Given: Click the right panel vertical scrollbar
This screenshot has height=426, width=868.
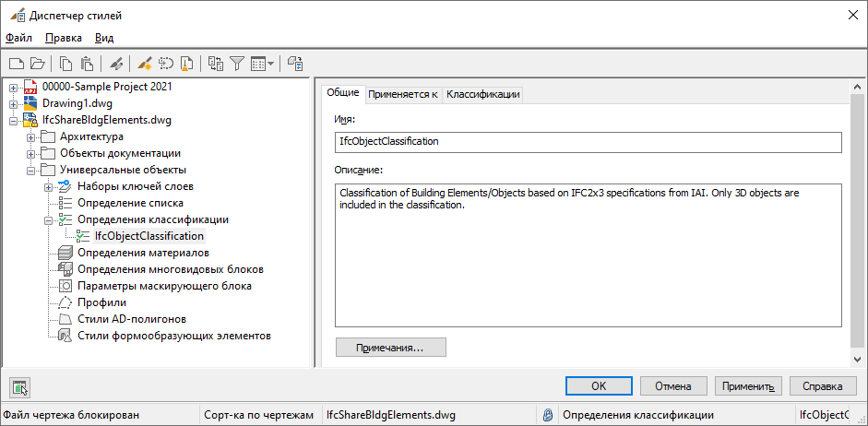Looking at the screenshot, I should click(x=860, y=221).
